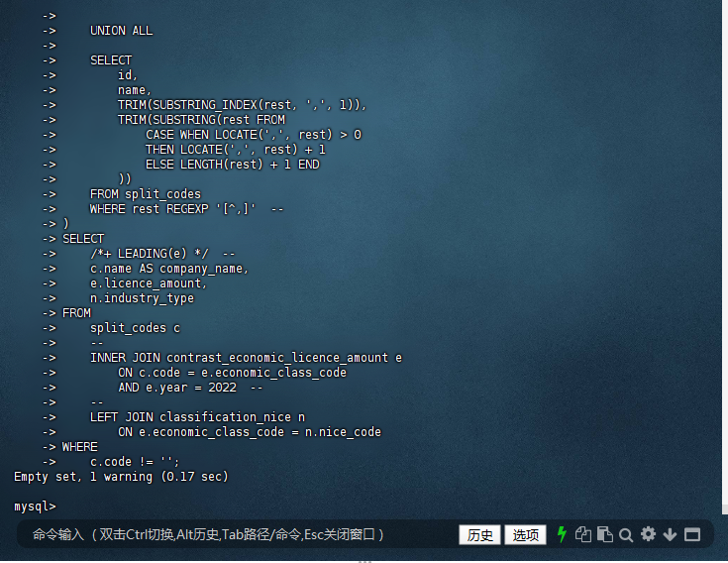Click the 'LEFT JOIN classification_nice n' line
This screenshot has height=563, width=728.
[197, 417]
